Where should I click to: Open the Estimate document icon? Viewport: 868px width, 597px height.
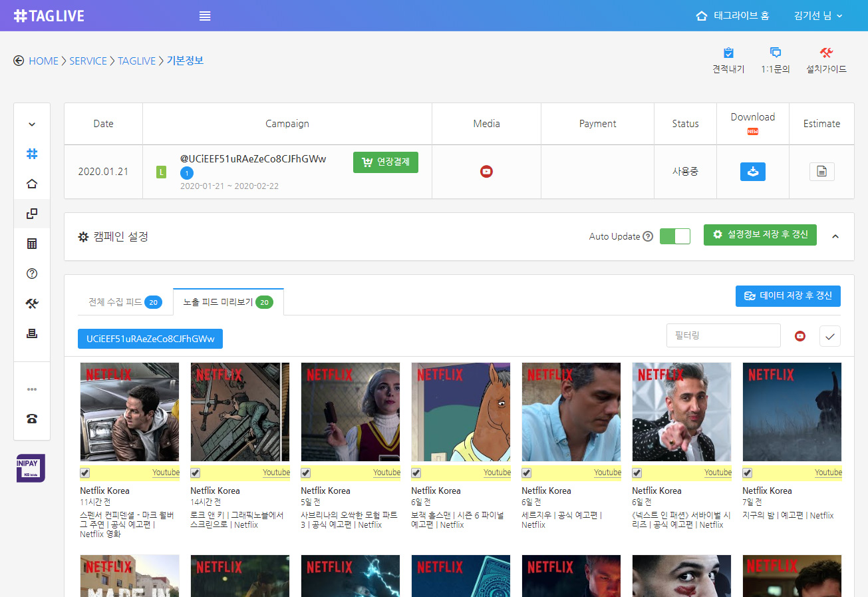[x=821, y=172]
